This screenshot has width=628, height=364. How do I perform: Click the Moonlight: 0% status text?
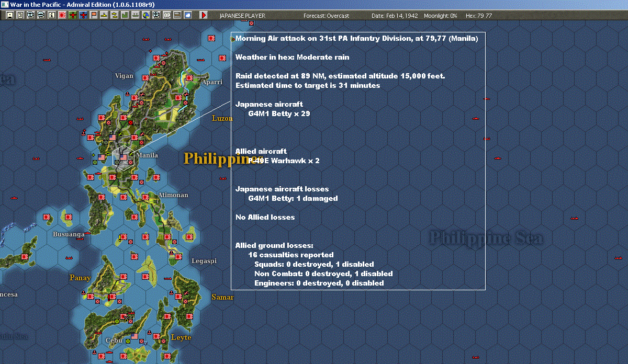(x=441, y=16)
